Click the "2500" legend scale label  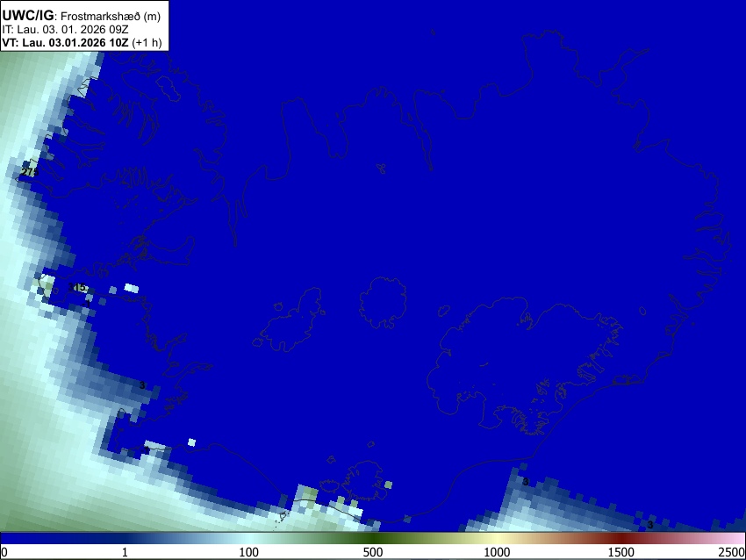732,552
